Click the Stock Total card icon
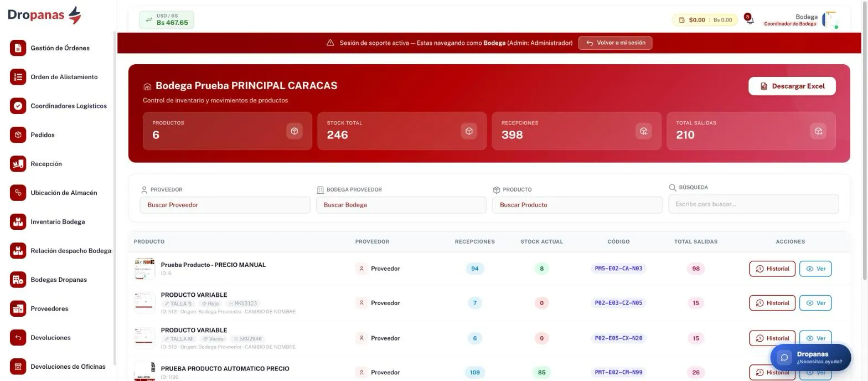This screenshot has width=868, height=381. point(469,131)
